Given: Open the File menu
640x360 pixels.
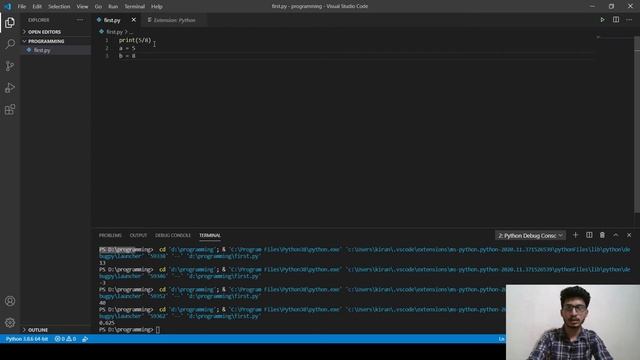Looking at the screenshot, I should (x=22, y=7).
